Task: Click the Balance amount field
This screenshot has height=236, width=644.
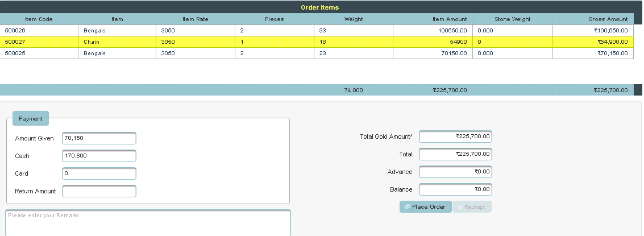Action: 455,189
